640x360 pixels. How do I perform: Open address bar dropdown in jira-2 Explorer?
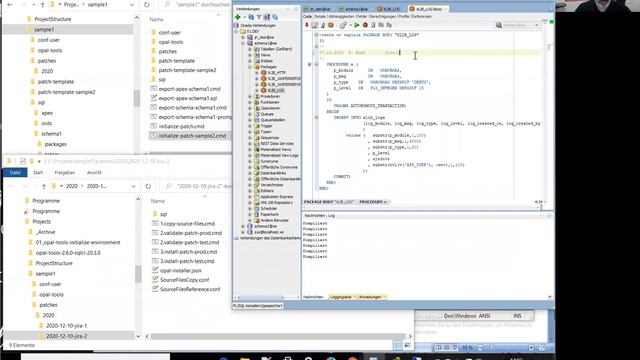[x=133, y=186]
